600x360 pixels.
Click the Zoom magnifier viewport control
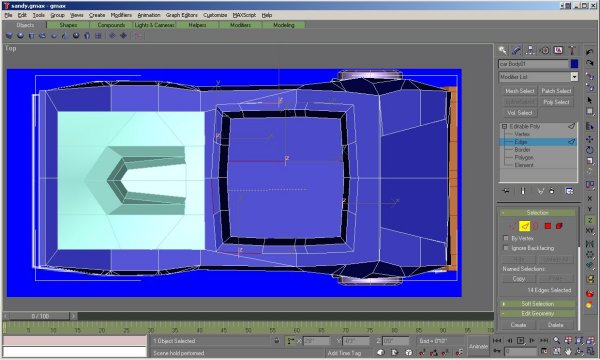click(557, 340)
